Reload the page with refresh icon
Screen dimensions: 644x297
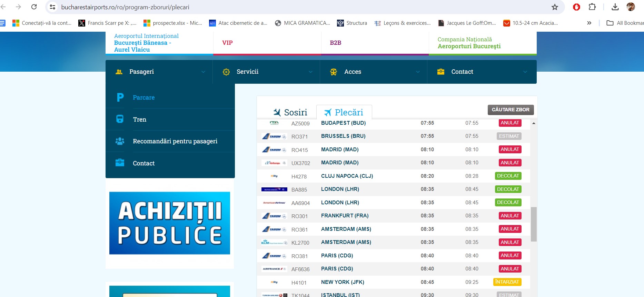[34, 7]
